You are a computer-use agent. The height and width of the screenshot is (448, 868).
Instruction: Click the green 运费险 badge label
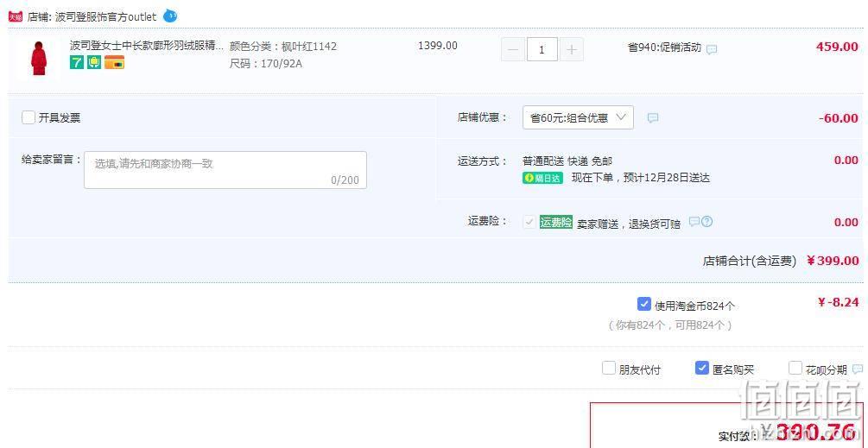tap(556, 223)
